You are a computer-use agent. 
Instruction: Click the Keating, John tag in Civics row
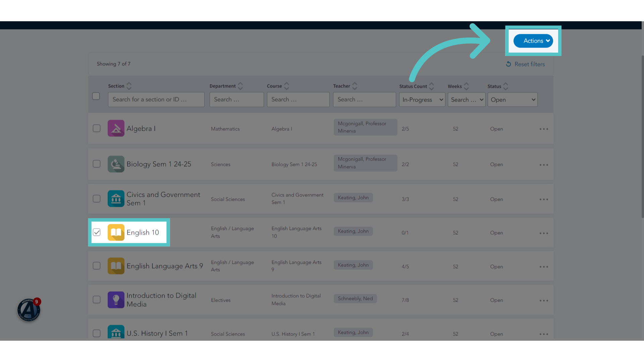click(353, 198)
